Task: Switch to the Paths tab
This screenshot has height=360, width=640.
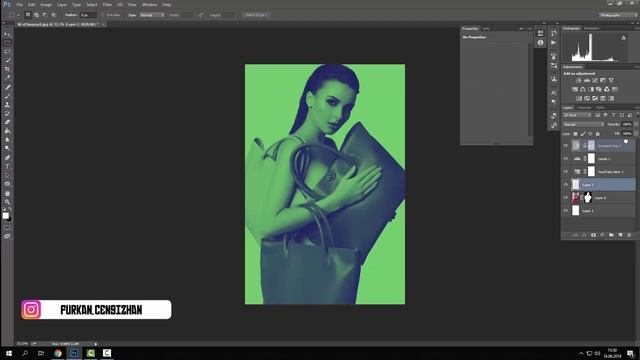Action: pyautogui.click(x=600, y=108)
